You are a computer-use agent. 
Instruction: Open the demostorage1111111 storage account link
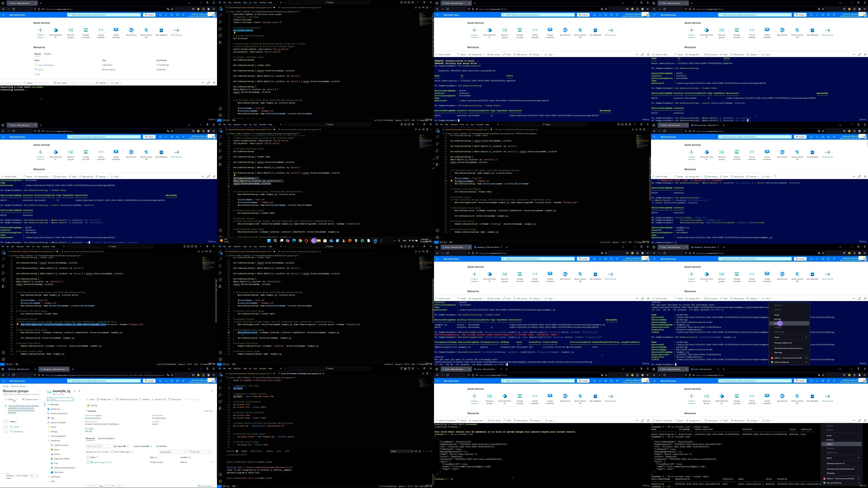[103, 463]
